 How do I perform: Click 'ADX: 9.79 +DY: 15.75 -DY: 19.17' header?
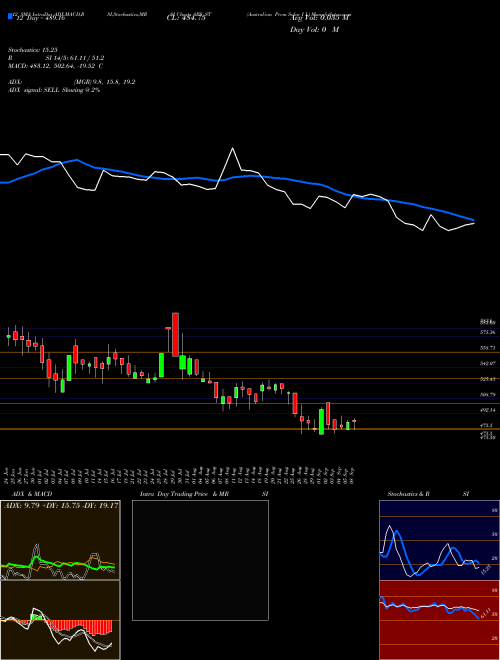[x=61, y=506]
